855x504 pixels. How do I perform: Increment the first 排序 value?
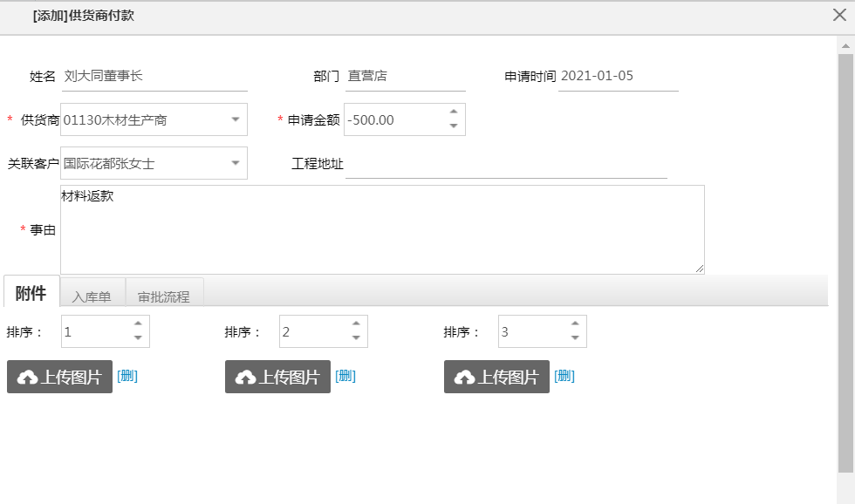point(137,324)
